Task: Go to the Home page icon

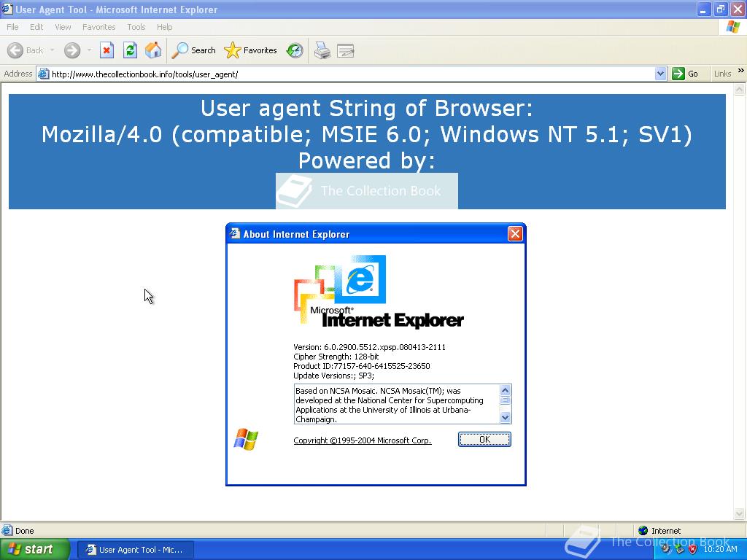Action: coord(153,50)
